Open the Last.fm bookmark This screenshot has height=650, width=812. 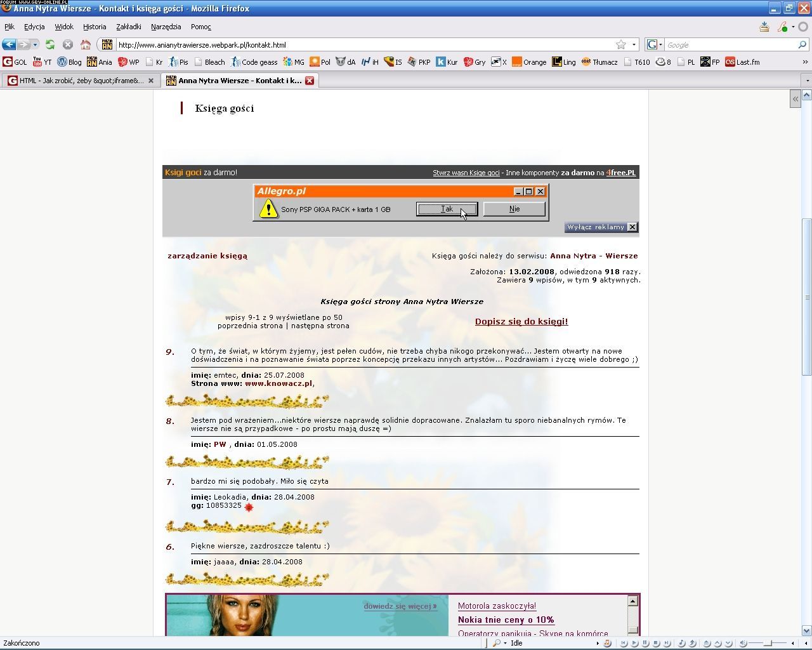click(x=742, y=62)
